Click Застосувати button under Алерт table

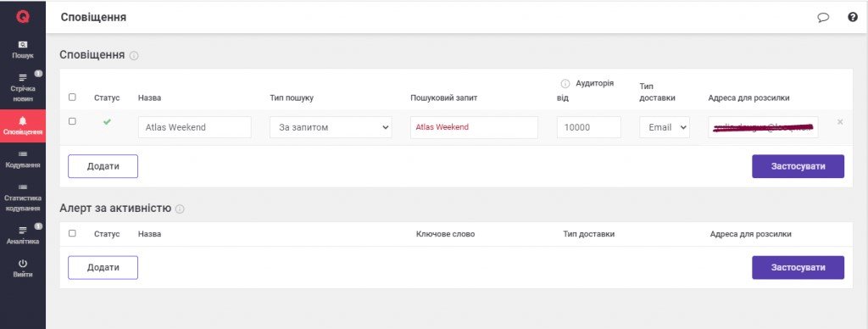tap(798, 267)
